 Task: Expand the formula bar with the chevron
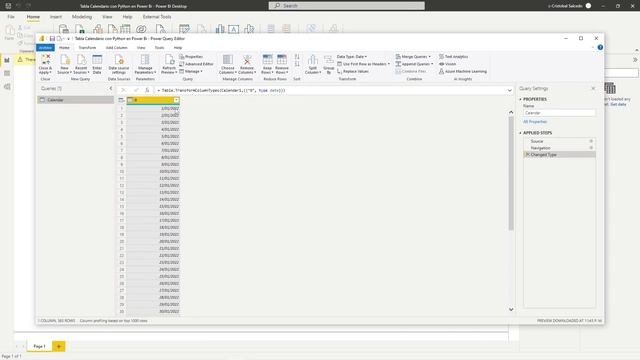click(x=509, y=90)
